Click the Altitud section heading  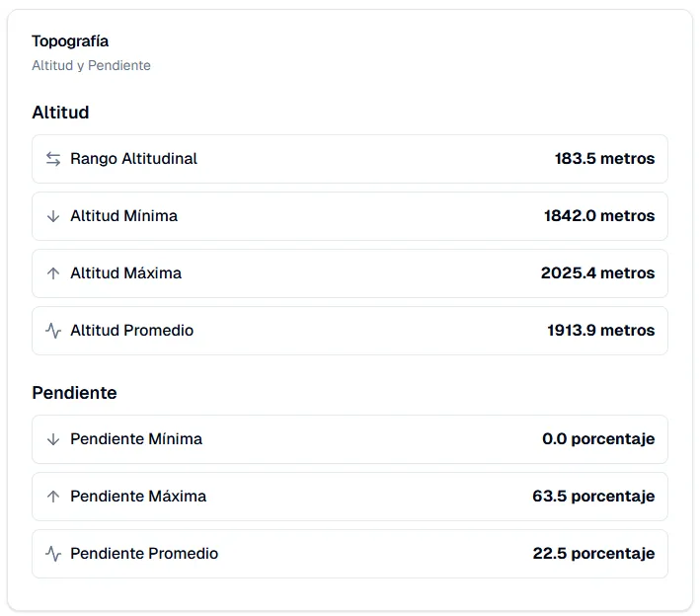tap(60, 112)
